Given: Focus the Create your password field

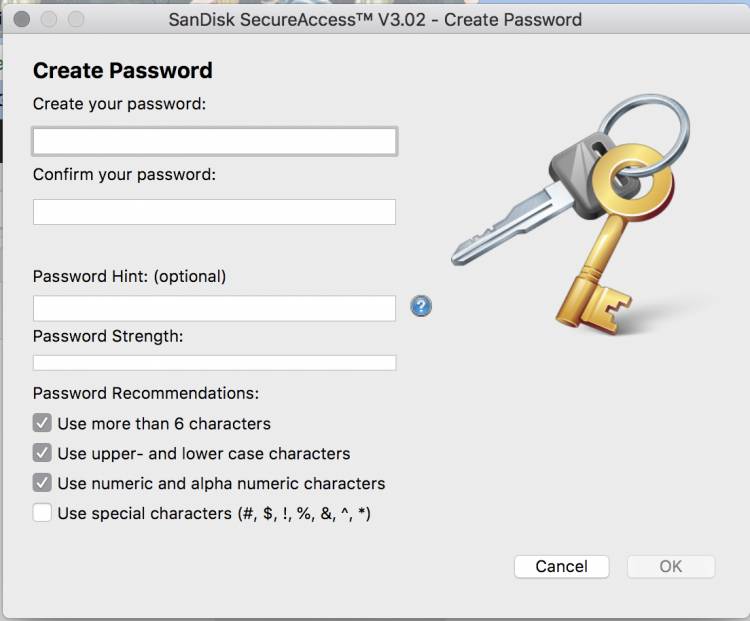Looking at the screenshot, I should [214, 141].
